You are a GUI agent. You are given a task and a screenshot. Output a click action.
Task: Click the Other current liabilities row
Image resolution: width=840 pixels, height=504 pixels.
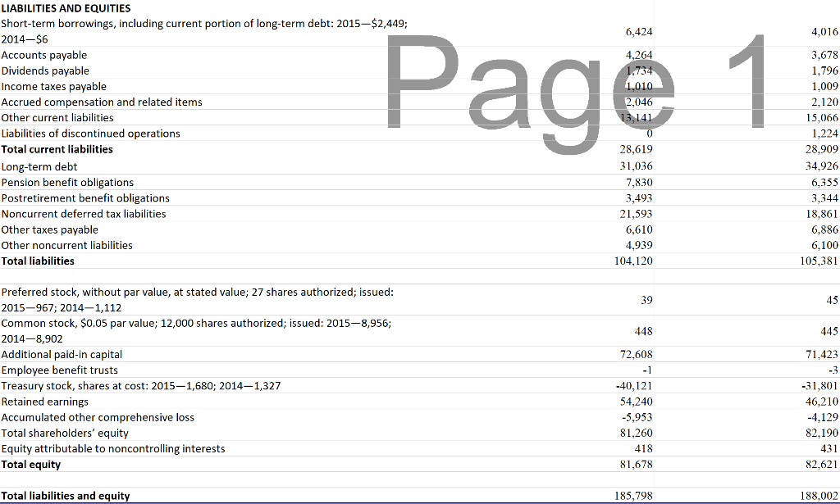(57, 117)
